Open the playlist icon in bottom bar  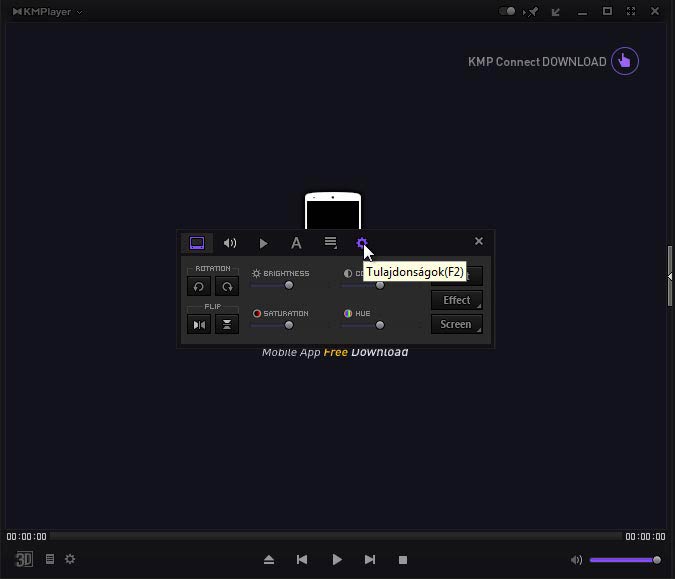(x=50, y=559)
